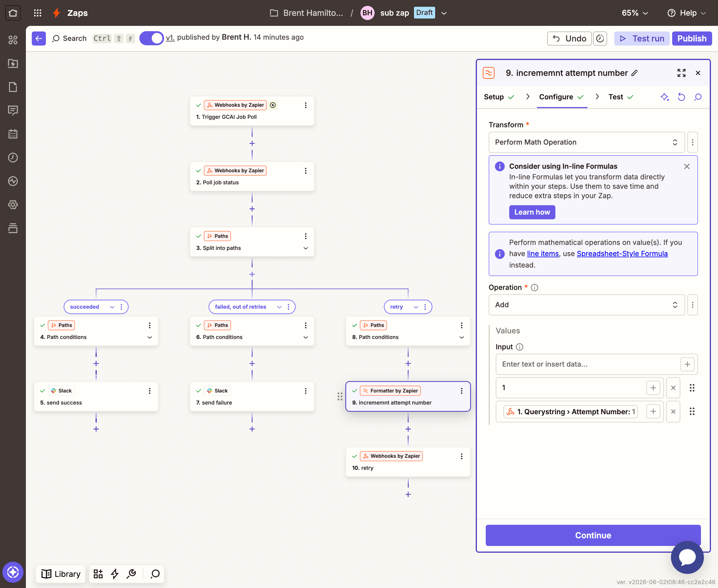
Task: Switch to the Setup tab
Action: 499,97
